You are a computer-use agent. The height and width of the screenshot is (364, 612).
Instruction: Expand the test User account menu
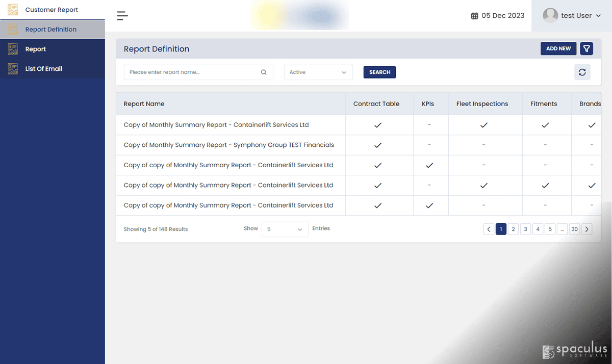coord(572,16)
